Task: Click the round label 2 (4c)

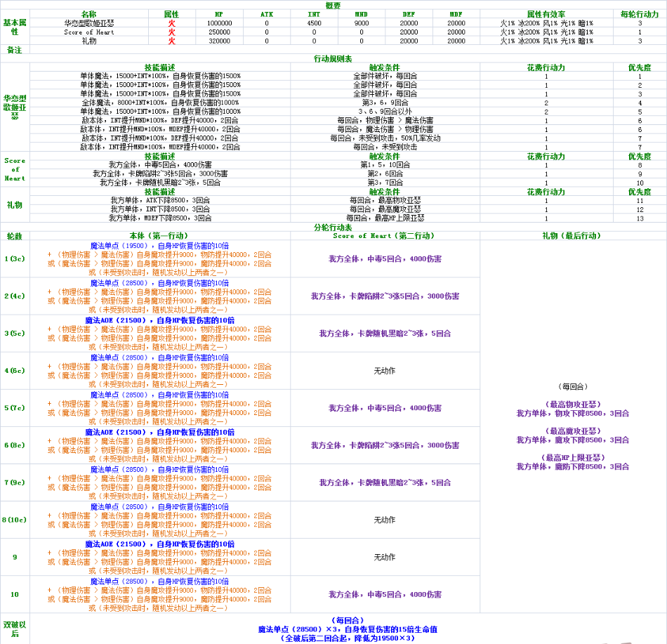Action: (x=15, y=296)
